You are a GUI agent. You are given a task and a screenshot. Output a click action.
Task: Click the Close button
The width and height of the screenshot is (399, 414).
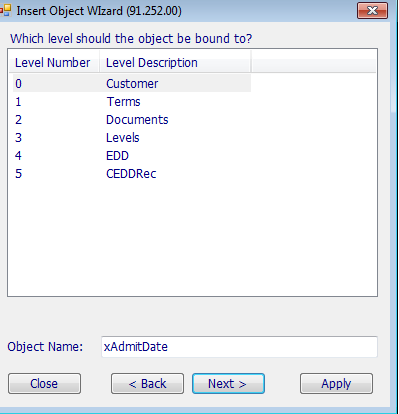[x=44, y=383]
